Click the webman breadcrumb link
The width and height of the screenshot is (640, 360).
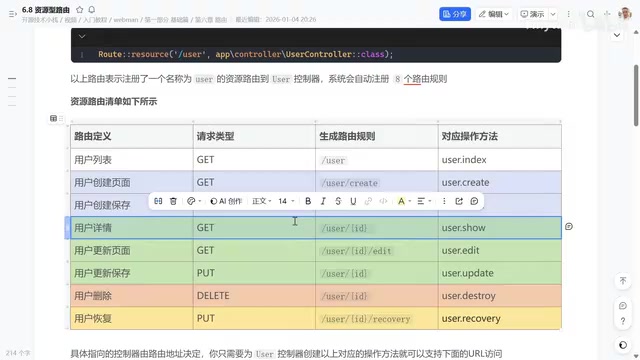[x=126, y=20]
